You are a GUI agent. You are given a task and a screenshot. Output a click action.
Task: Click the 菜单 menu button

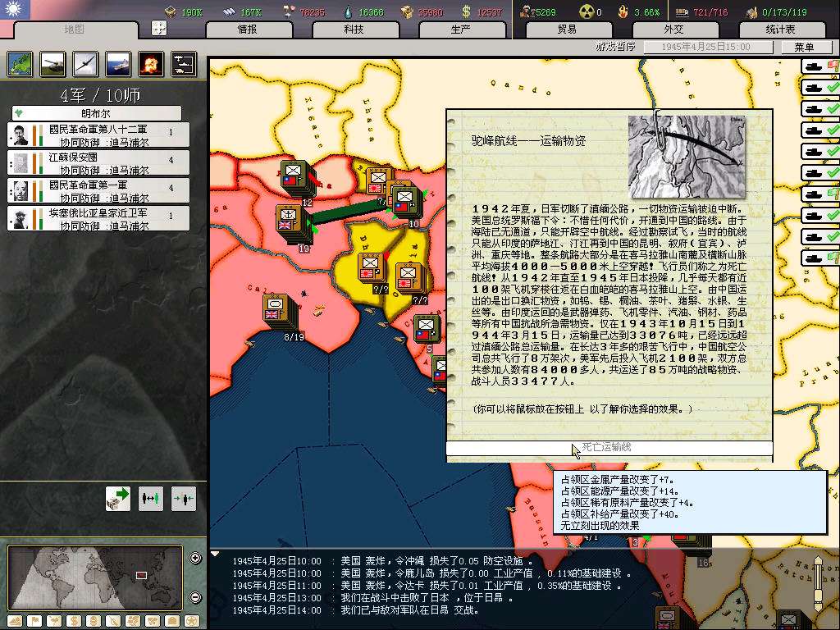(x=805, y=48)
